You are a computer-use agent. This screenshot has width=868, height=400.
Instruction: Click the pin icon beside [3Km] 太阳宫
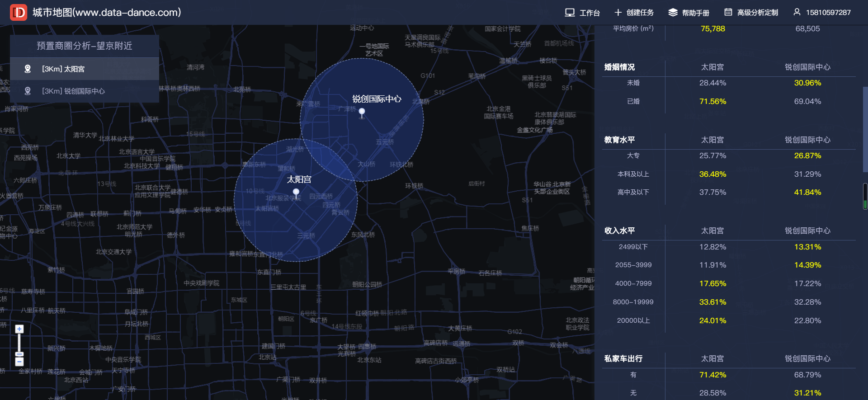click(x=28, y=69)
